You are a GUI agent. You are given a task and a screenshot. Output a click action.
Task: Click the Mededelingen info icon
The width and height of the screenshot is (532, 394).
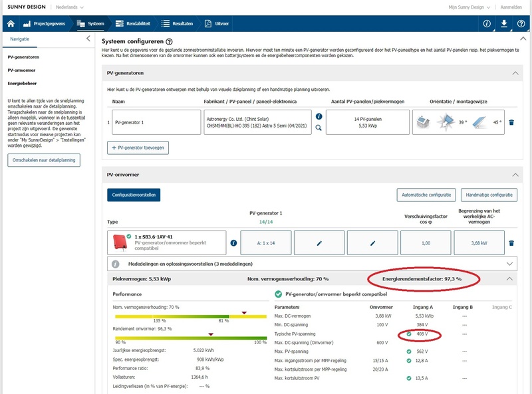pos(115,264)
